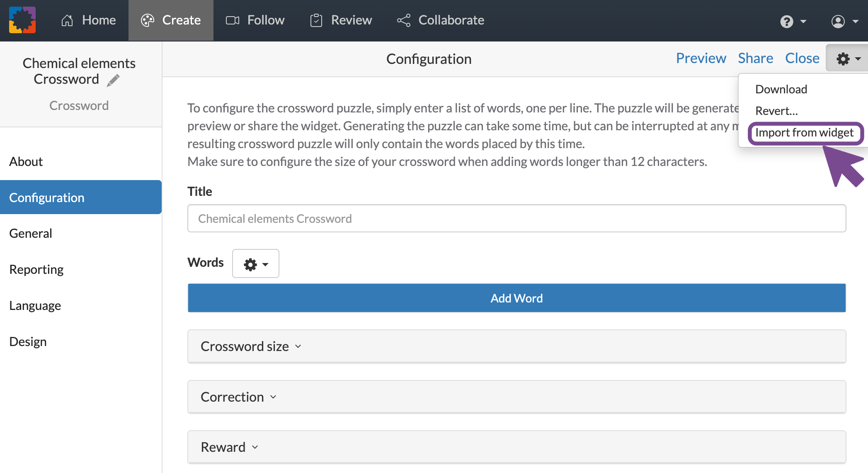868x473 pixels.
Task: Select Import from widget menu entry
Action: click(x=804, y=133)
